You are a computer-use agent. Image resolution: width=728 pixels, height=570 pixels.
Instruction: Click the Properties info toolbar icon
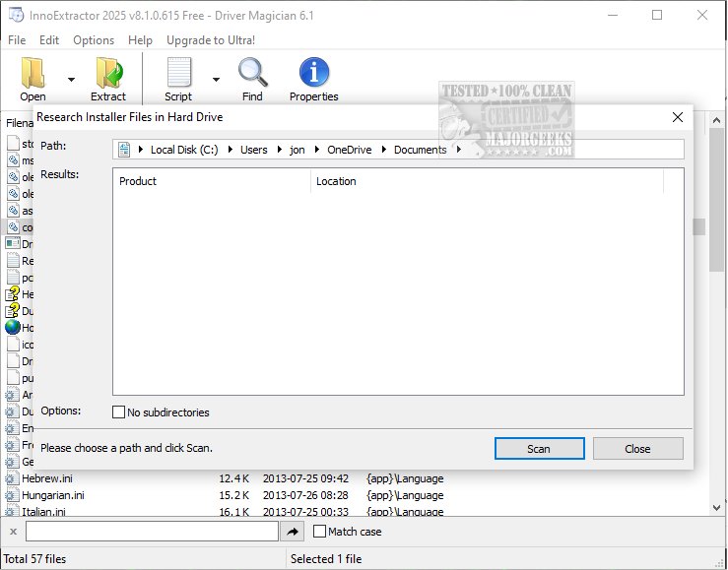314,72
